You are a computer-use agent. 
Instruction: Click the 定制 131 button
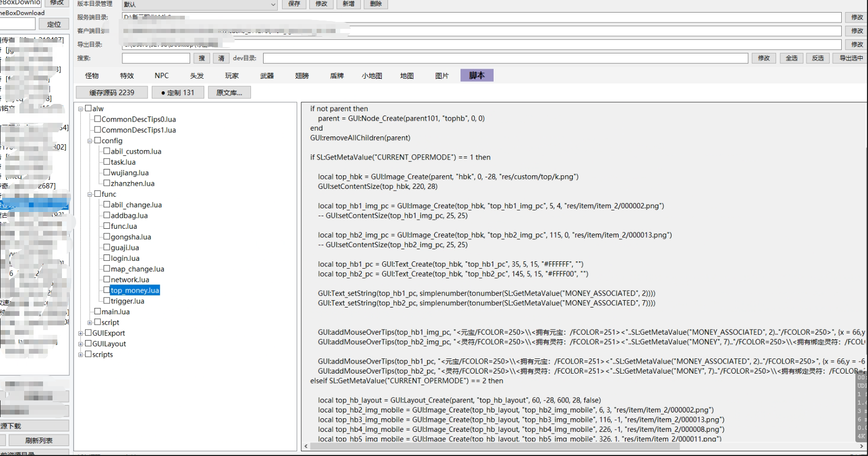[178, 92]
